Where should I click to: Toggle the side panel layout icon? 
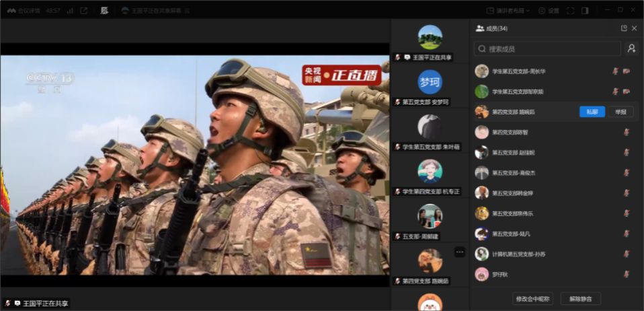(585, 11)
